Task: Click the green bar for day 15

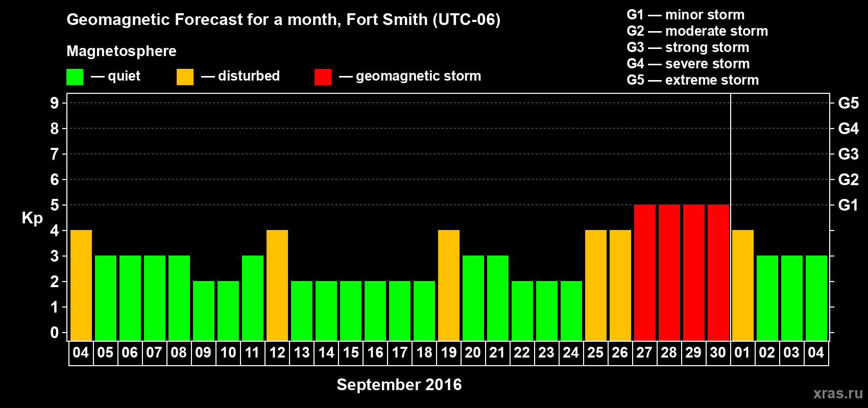Action: click(351, 311)
